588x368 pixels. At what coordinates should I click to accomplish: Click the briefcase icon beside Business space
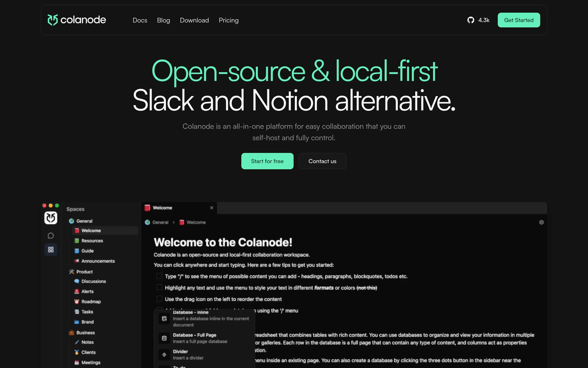tap(71, 332)
